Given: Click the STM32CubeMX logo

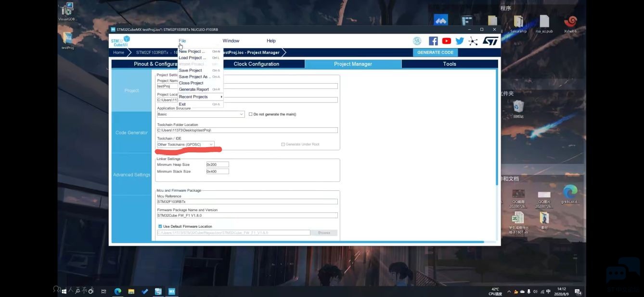Looking at the screenshot, I should [120, 41].
